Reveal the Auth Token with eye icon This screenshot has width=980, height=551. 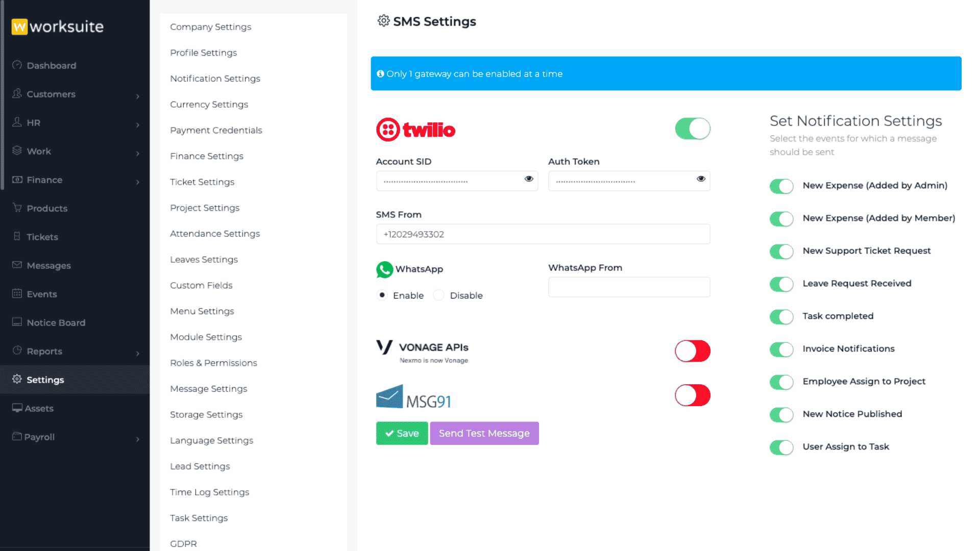click(701, 179)
